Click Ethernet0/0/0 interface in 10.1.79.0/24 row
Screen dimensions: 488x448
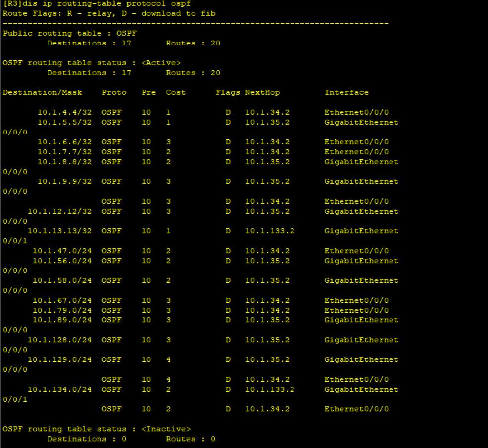(357, 310)
